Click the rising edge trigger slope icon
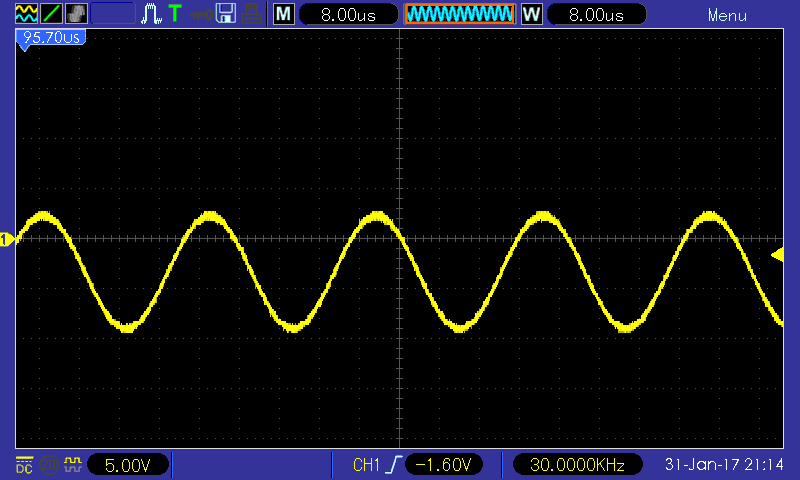Image resolution: width=800 pixels, height=480 pixels. [394, 464]
